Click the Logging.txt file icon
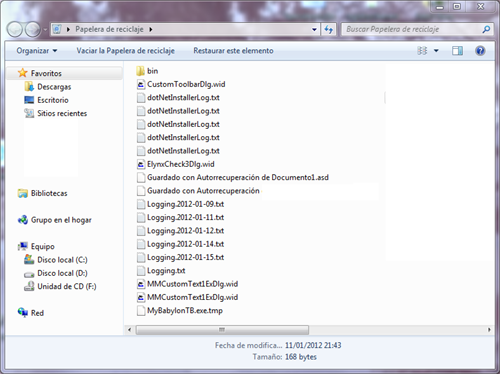 point(141,271)
